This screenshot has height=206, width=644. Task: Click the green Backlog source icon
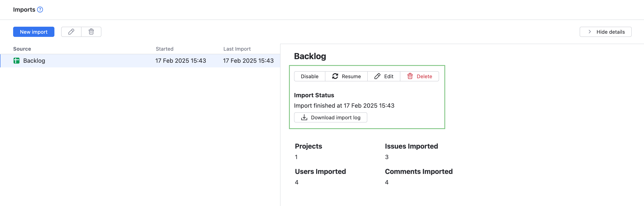(x=17, y=61)
